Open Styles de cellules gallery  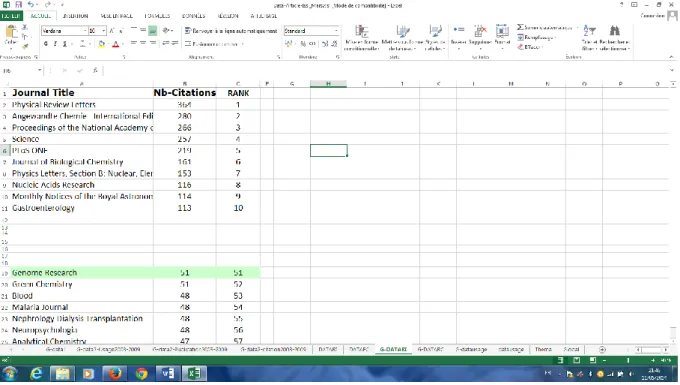pyautogui.click(x=435, y=37)
